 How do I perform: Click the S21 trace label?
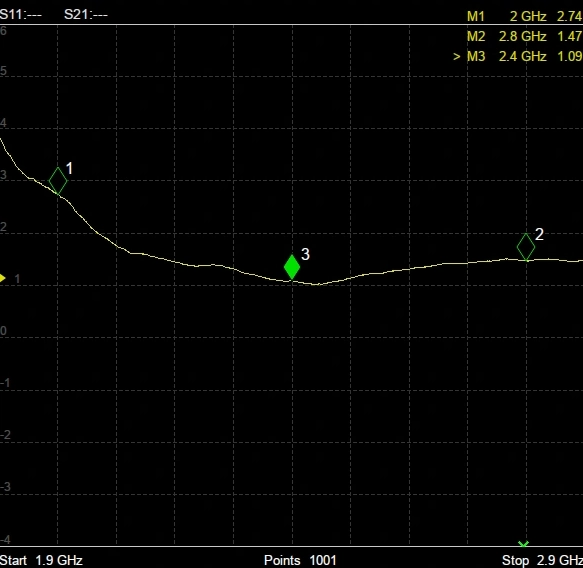(86, 15)
